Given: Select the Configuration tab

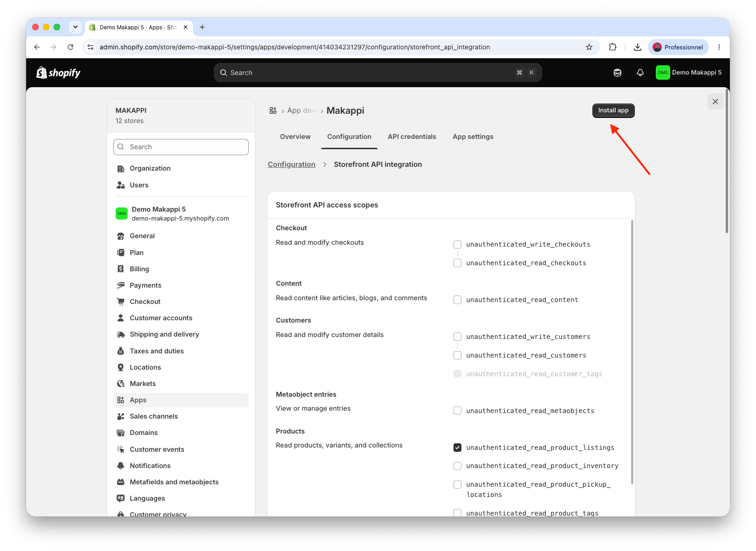Looking at the screenshot, I should click(349, 137).
